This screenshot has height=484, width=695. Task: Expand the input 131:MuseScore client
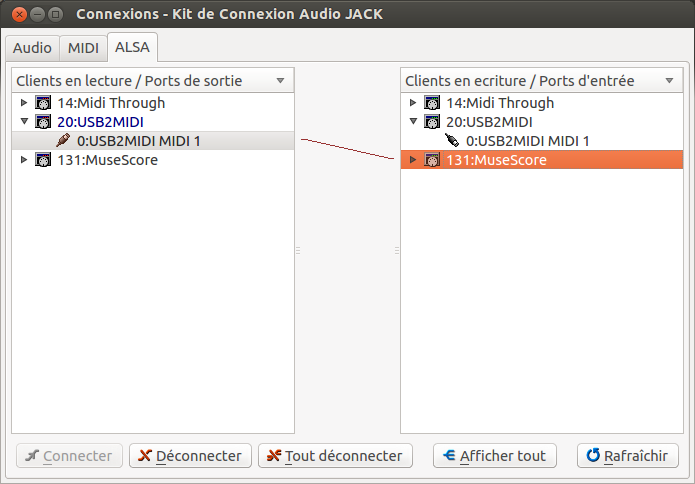[x=413, y=160]
